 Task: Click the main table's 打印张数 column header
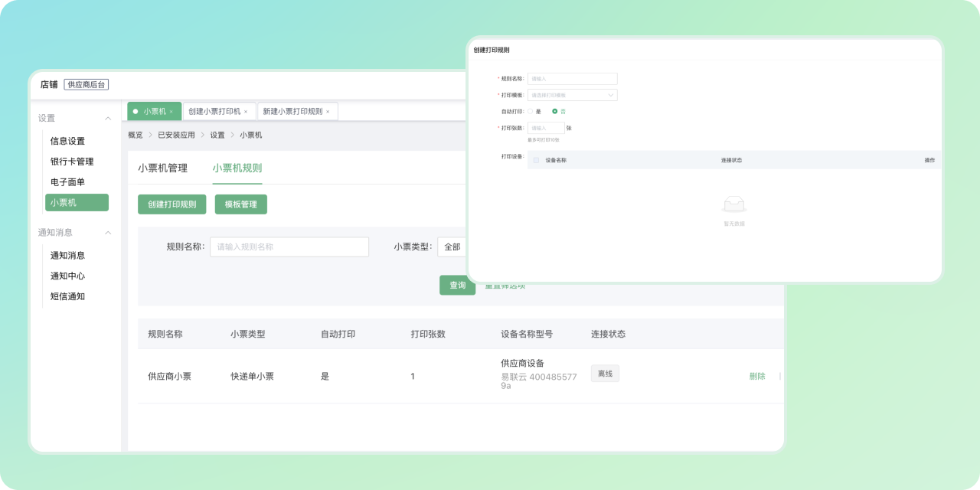click(428, 334)
